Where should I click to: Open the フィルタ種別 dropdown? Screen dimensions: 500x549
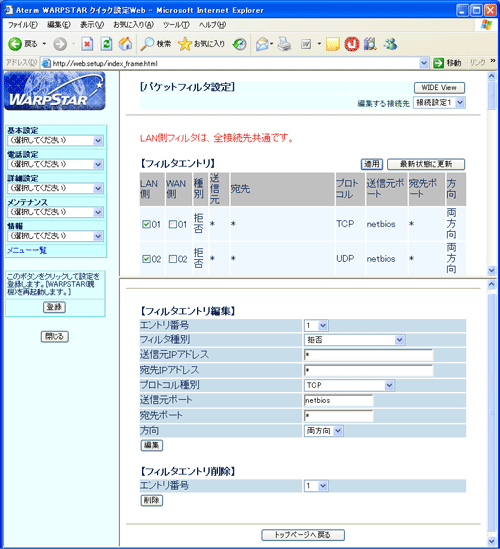tap(355, 340)
